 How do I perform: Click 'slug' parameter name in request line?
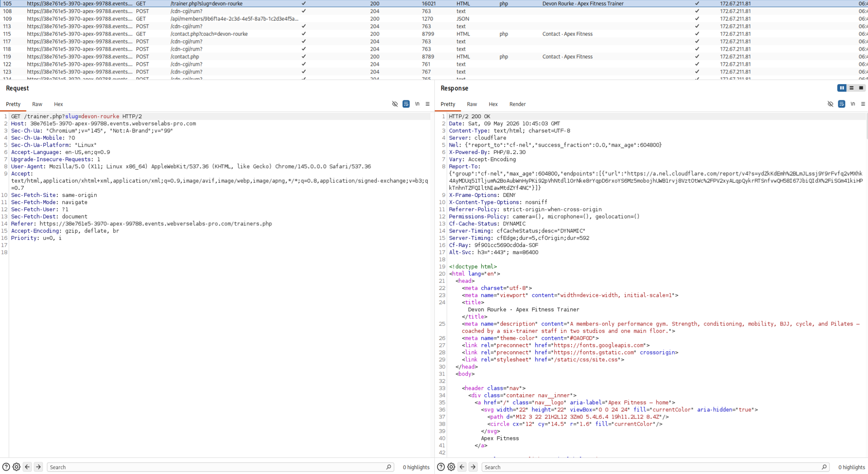71,116
